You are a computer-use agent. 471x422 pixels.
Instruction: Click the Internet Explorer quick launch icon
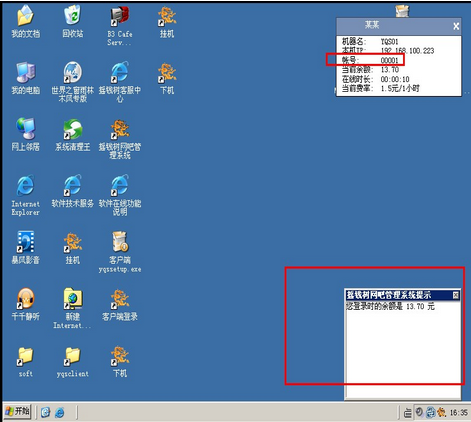point(60,413)
